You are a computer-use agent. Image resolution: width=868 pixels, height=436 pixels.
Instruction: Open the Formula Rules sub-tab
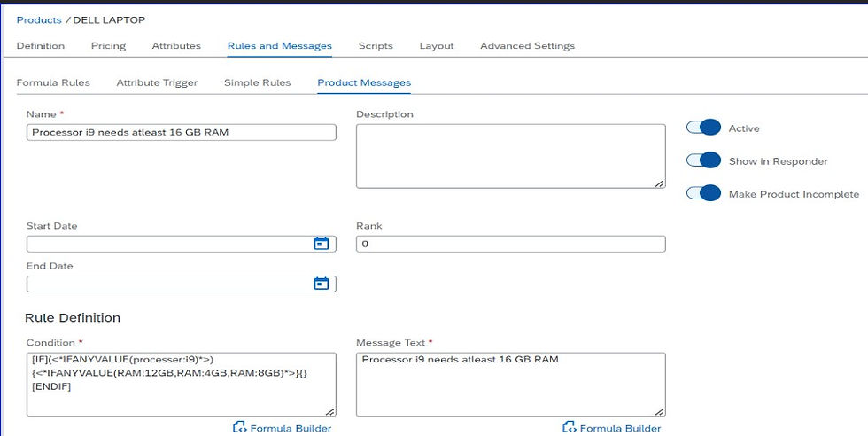[x=53, y=83]
